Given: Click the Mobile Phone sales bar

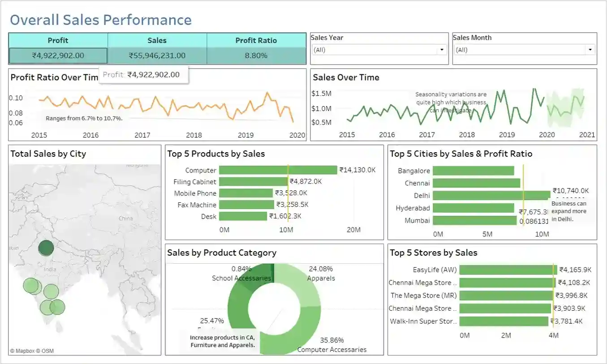Looking at the screenshot, I should pos(246,193).
